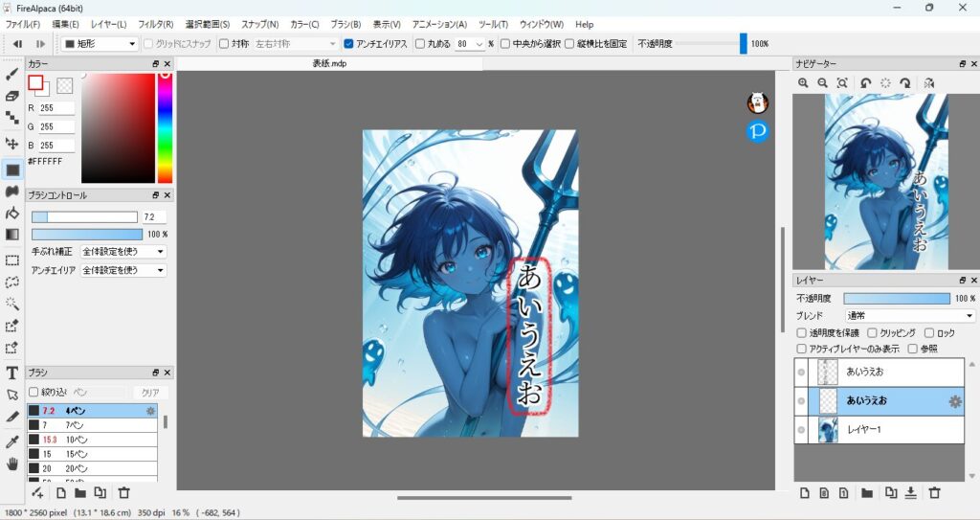Screen dimensions: 980x520
Task: Click the Redo arrow in toolbar
Action: point(40,44)
